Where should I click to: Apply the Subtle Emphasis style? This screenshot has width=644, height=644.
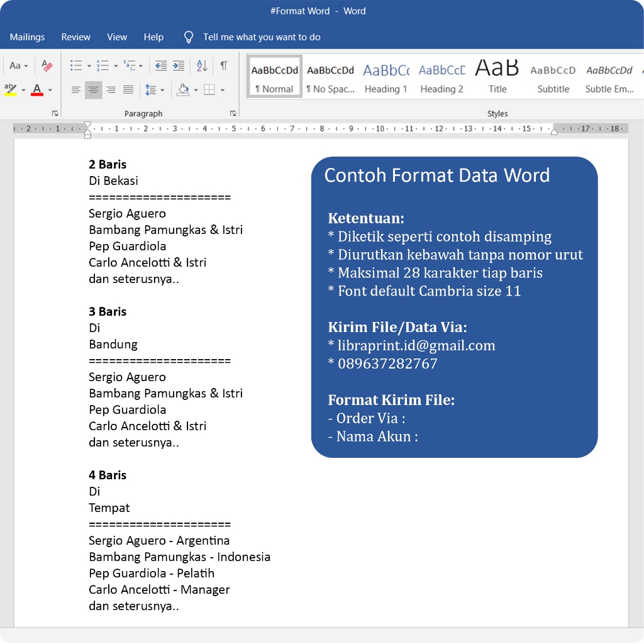click(x=609, y=77)
